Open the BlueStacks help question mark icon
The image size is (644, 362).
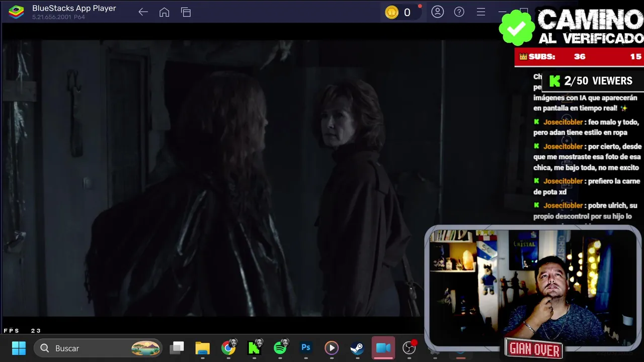click(459, 12)
